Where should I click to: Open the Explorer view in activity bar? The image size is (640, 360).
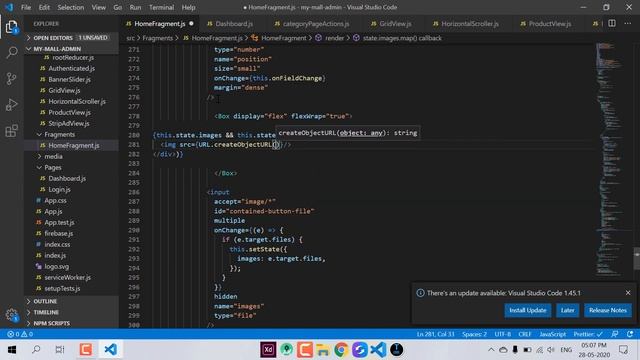(x=12, y=27)
